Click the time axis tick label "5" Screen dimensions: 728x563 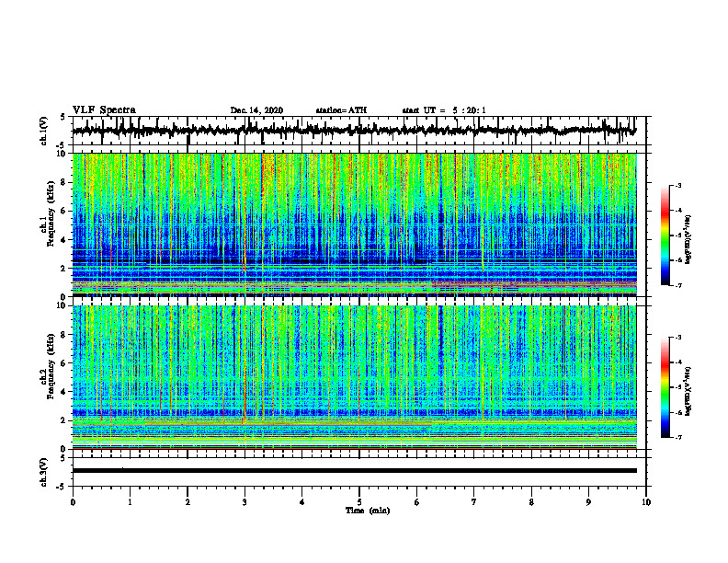coord(359,502)
